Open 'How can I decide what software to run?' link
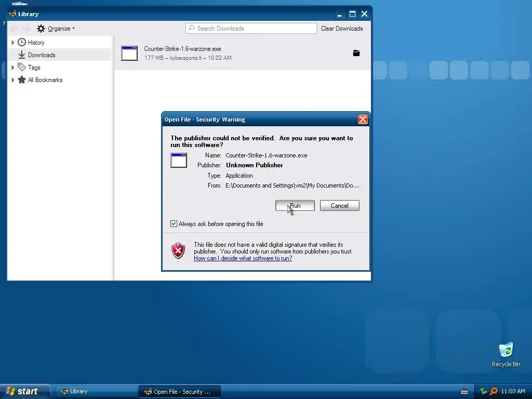Image resolution: width=532 pixels, height=399 pixels. pos(243,258)
